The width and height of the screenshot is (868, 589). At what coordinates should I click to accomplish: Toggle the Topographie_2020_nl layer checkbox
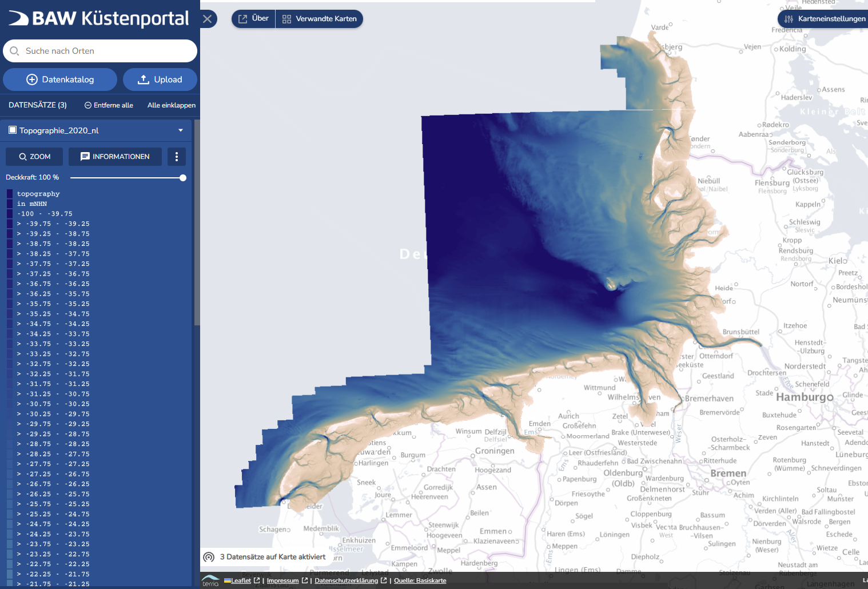pos(13,130)
